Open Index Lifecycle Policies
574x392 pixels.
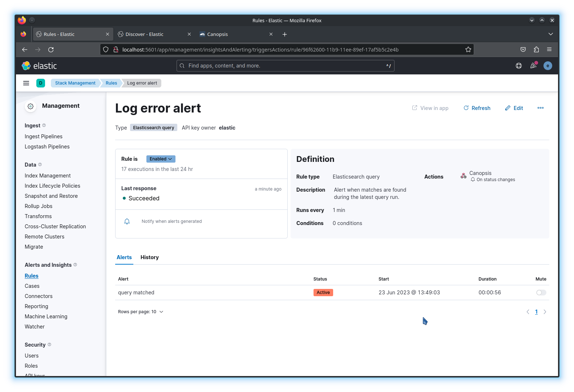52,186
